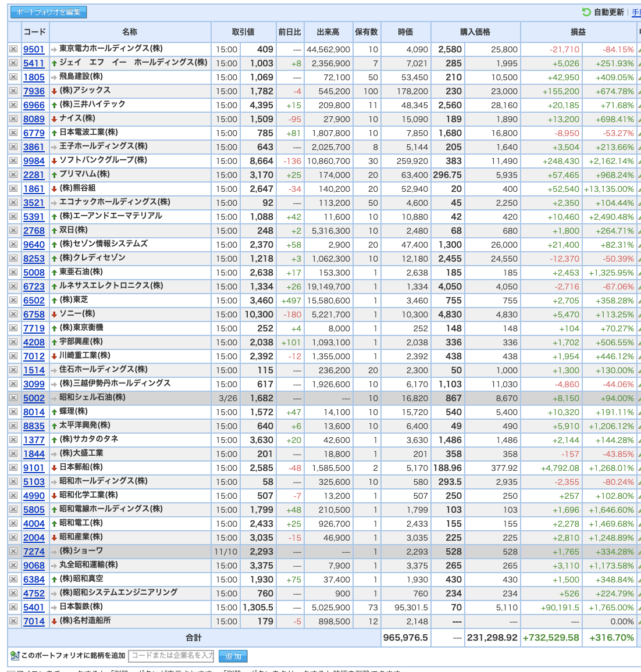Screen dimensions: 641x672
Task: Open stock code link 5401
Action: pos(34,607)
